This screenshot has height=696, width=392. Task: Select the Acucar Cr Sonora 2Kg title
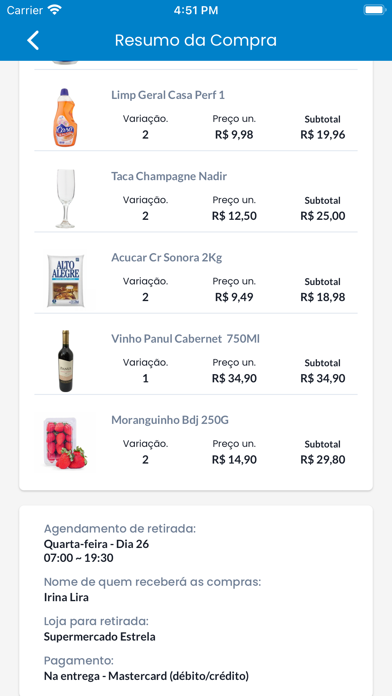coord(166,257)
